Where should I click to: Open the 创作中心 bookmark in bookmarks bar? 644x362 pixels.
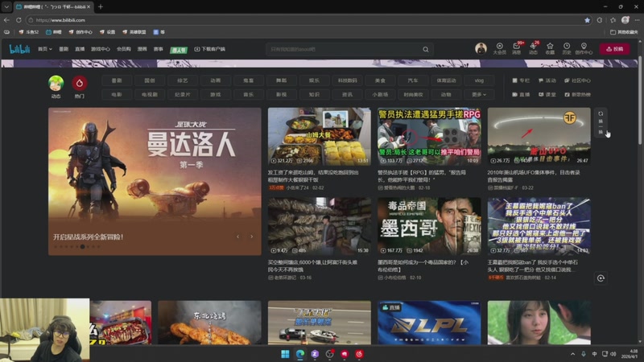(80, 32)
